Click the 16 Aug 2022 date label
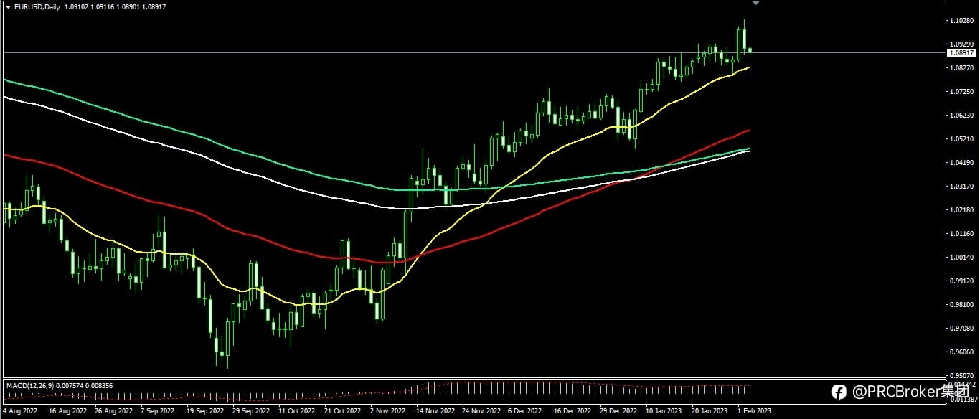Screen dimensions: 980x419 click(67, 411)
